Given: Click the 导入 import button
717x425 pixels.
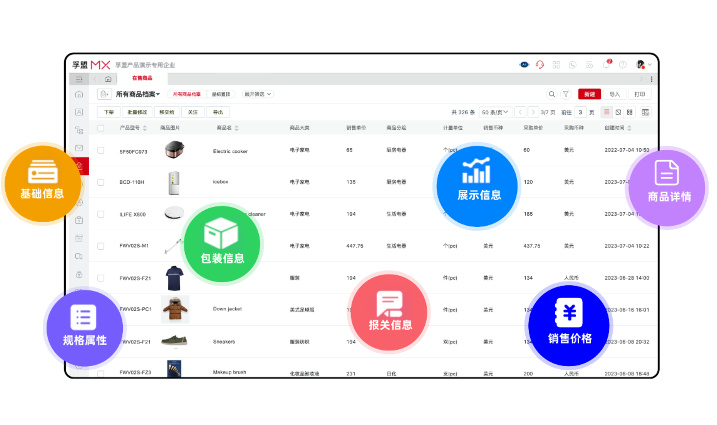Looking at the screenshot, I should (x=614, y=94).
